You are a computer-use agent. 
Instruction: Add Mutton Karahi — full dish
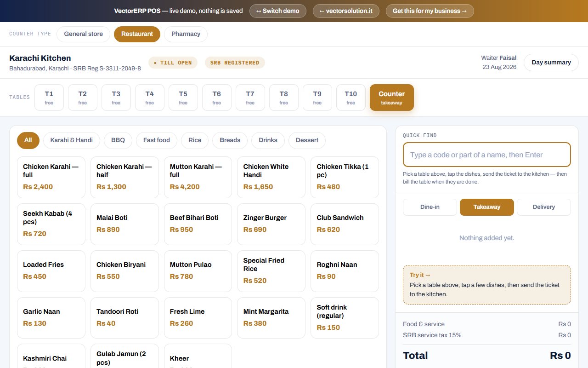(x=198, y=177)
